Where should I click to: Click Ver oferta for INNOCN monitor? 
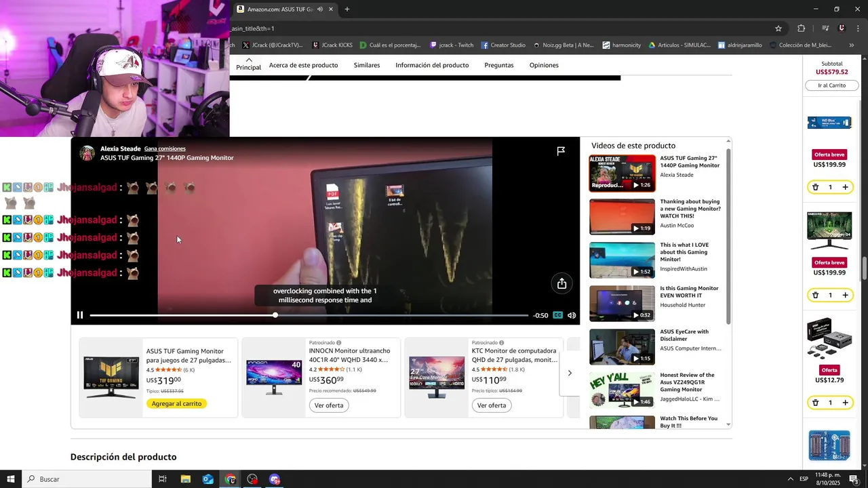coord(329,405)
